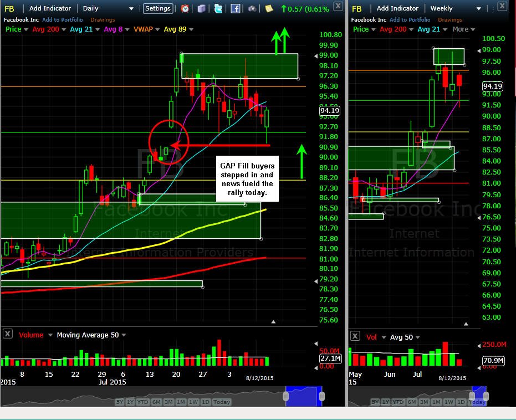Click the right handle of daily range slider
The image size is (516, 420).
[321, 396]
